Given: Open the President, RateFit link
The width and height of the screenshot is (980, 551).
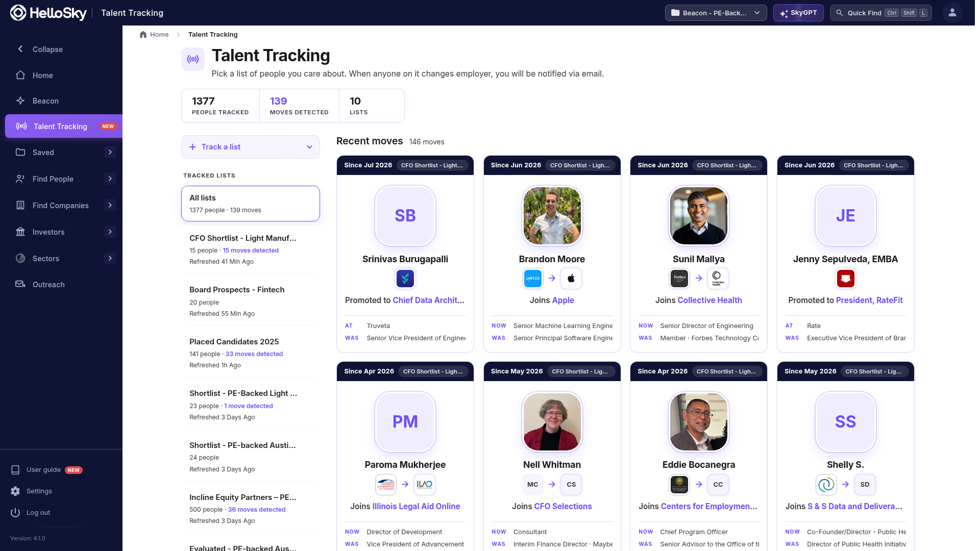Looking at the screenshot, I should click(869, 300).
